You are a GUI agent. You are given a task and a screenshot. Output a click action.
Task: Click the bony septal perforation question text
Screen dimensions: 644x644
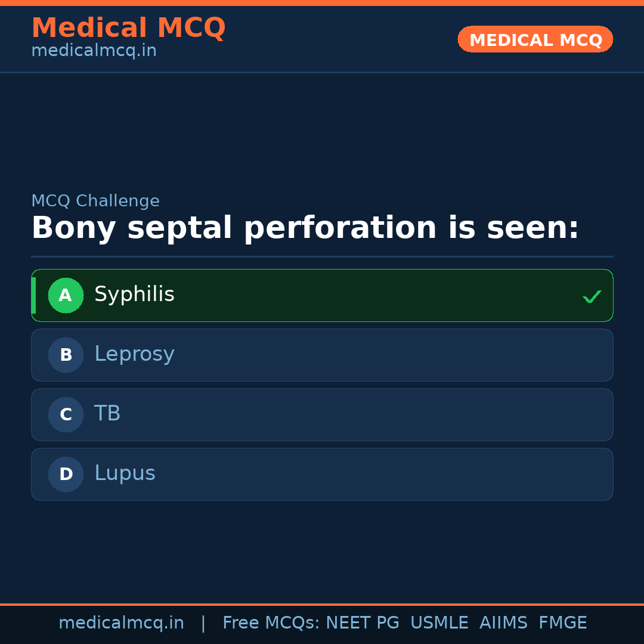(305, 228)
